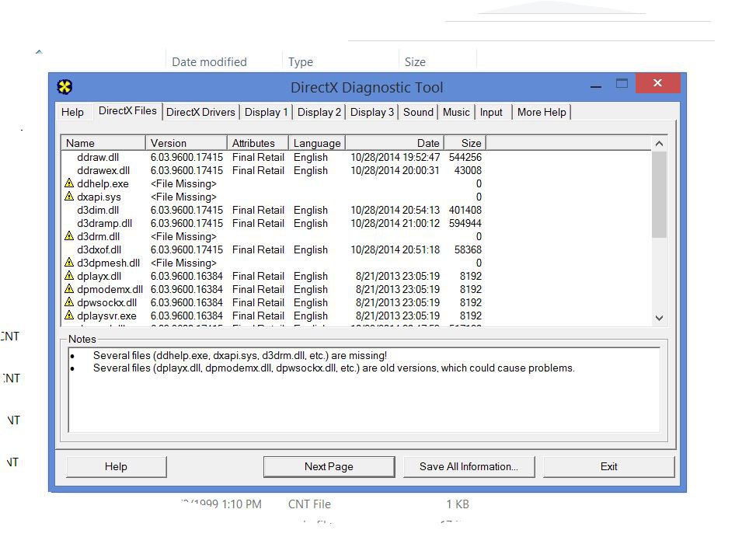Click Size column header in Explorer window
This screenshot has height=544, width=756.
coord(415,61)
